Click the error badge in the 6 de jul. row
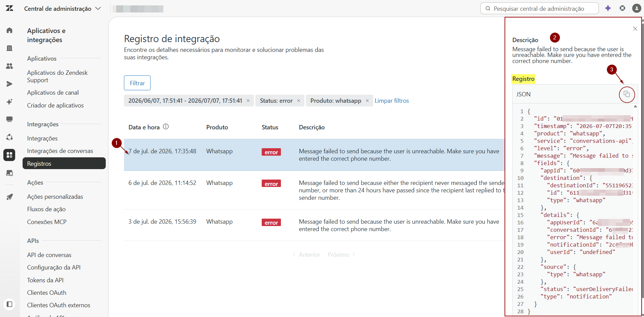 271,184
